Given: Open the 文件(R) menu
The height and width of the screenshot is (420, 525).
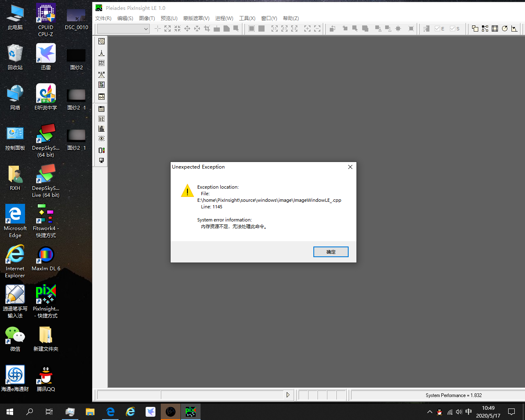Looking at the screenshot, I should pyautogui.click(x=103, y=18).
